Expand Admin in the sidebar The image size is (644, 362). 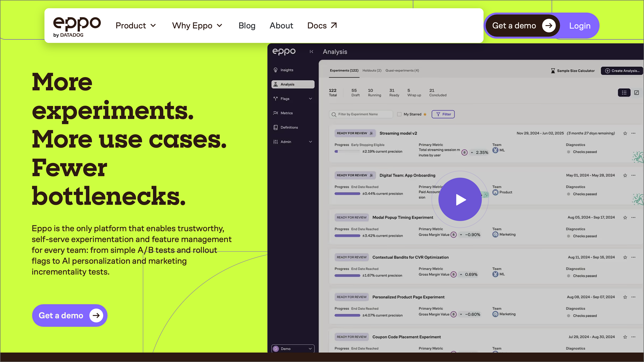coord(293,142)
